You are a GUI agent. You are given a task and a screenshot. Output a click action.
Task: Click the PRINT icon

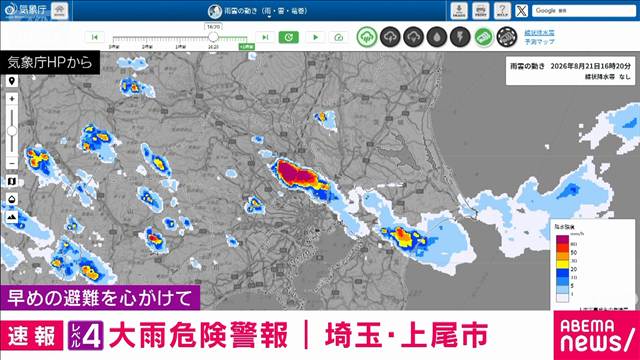pos(481,11)
